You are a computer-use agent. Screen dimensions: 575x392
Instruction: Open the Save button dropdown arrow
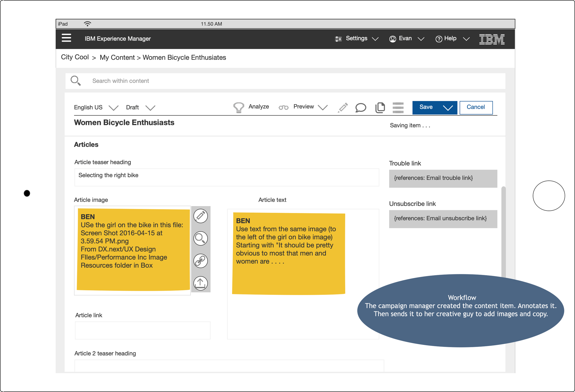(x=448, y=107)
